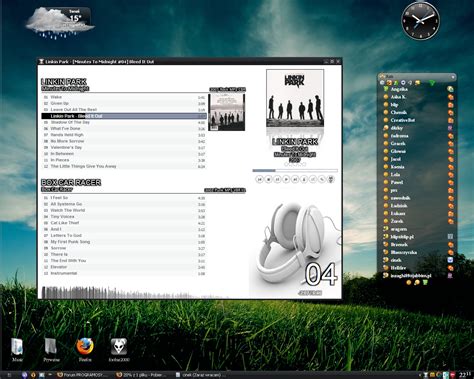Start playback with the play button
474x379 pixels.
286,179
